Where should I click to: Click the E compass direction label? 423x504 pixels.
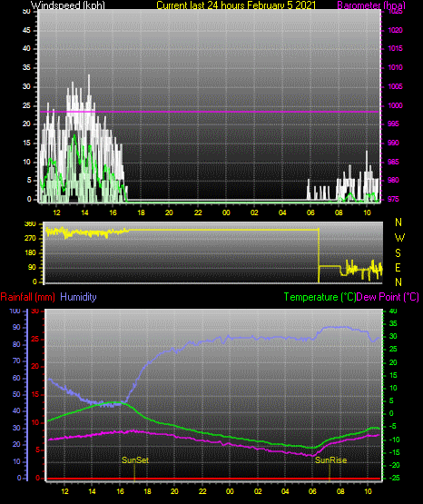(398, 268)
